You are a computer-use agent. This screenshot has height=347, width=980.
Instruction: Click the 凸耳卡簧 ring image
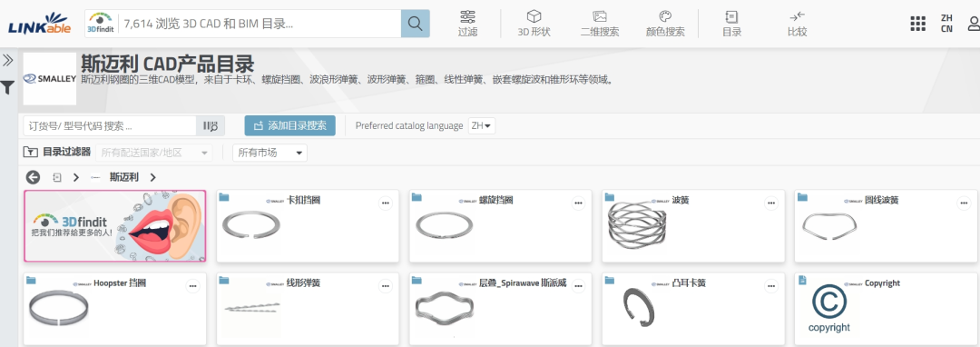pyautogui.click(x=638, y=307)
